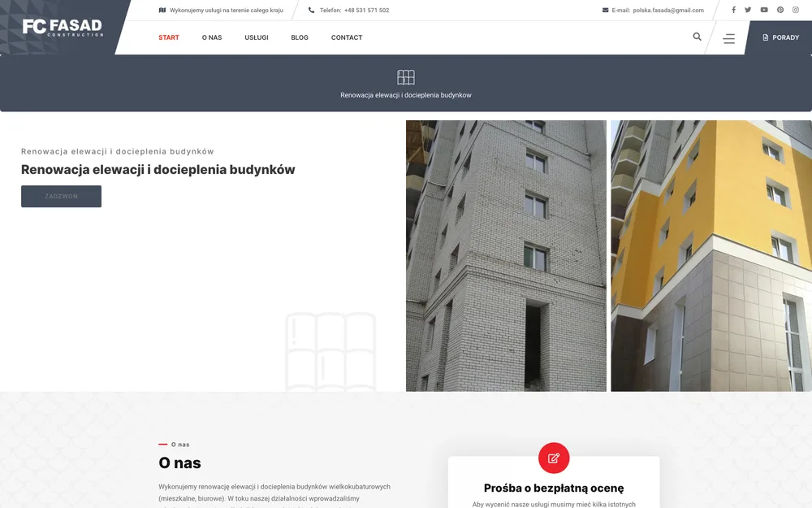Click the PORADY button
Viewport: 812px width, 508px height.
[780, 37]
